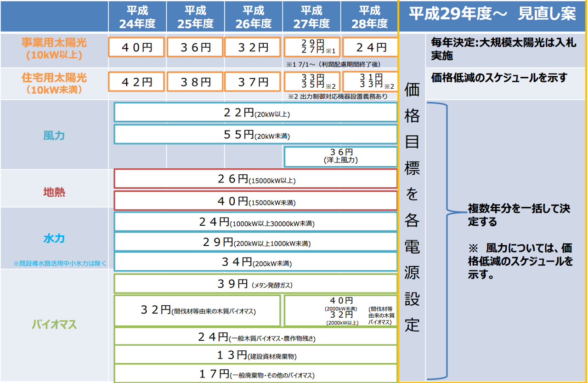The width and height of the screenshot is (588, 383).
Task: Click the 36円 洋上風力 box
Action: (341, 156)
